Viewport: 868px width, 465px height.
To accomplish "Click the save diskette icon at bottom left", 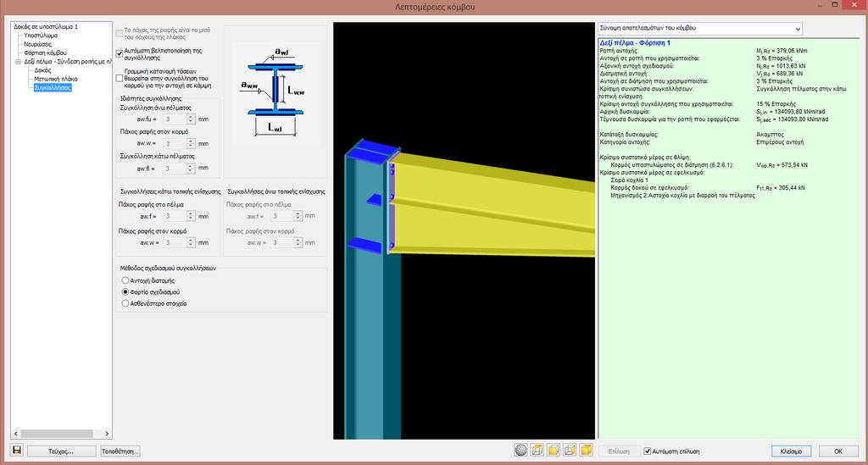I will tap(17, 450).
